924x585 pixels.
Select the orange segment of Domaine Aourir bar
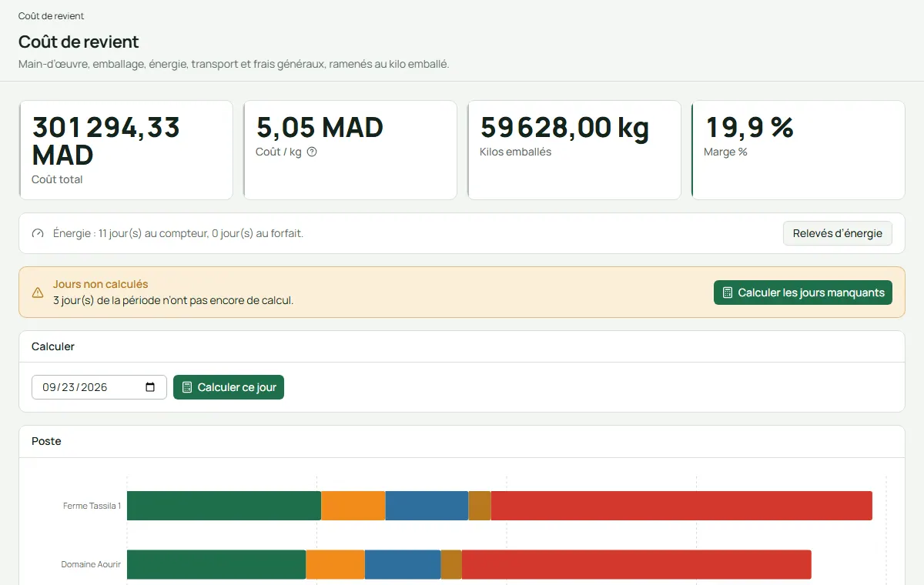(x=336, y=564)
